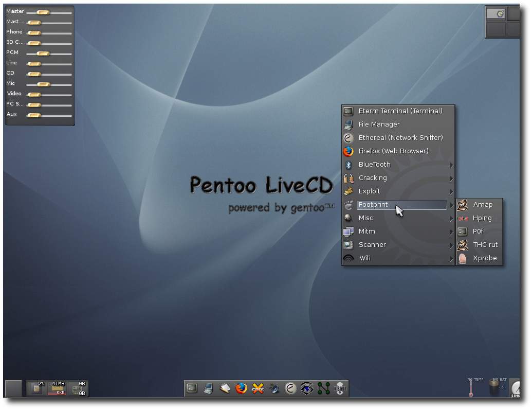Expand the Exploit submenu arrow
Viewport: 532px width, 410px height.
451,191
